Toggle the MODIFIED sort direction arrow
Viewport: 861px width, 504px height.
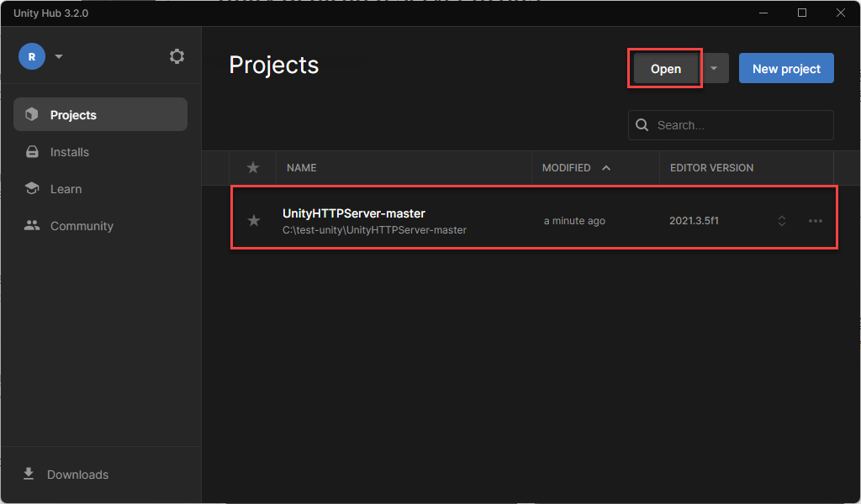click(x=606, y=168)
